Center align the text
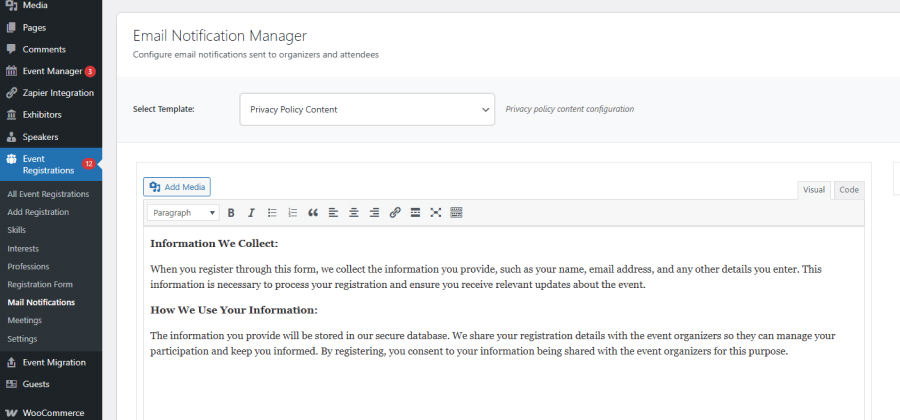This screenshot has width=900, height=420. click(x=354, y=213)
